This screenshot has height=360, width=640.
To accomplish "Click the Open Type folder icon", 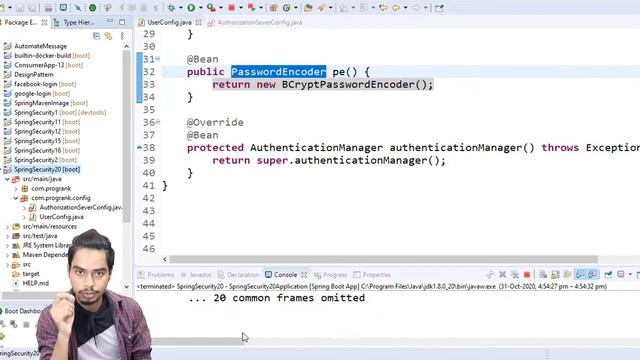I will click(308, 8).
